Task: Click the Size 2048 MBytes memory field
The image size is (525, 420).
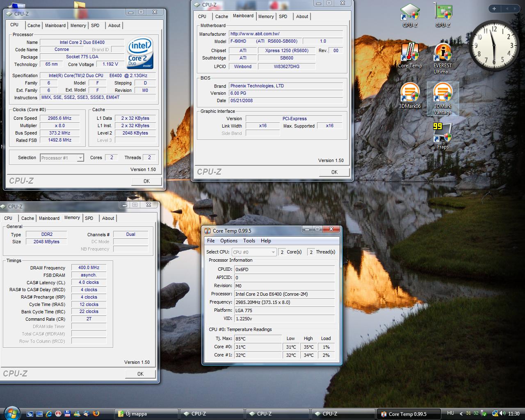Action: pos(46,242)
